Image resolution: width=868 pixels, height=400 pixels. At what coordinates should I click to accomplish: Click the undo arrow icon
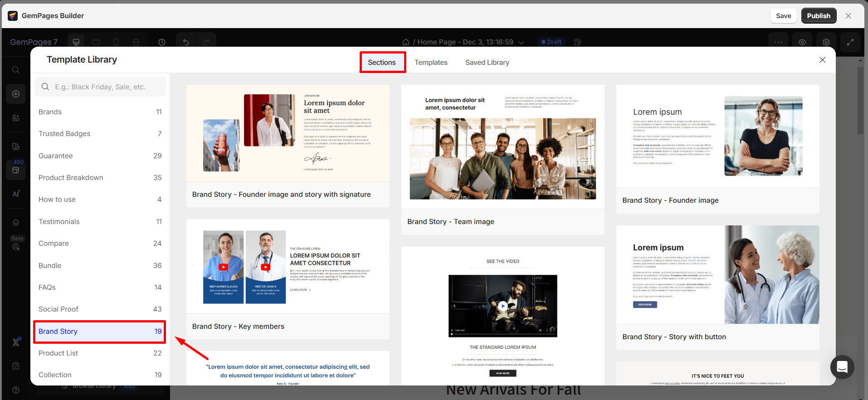tap(186, 42)
